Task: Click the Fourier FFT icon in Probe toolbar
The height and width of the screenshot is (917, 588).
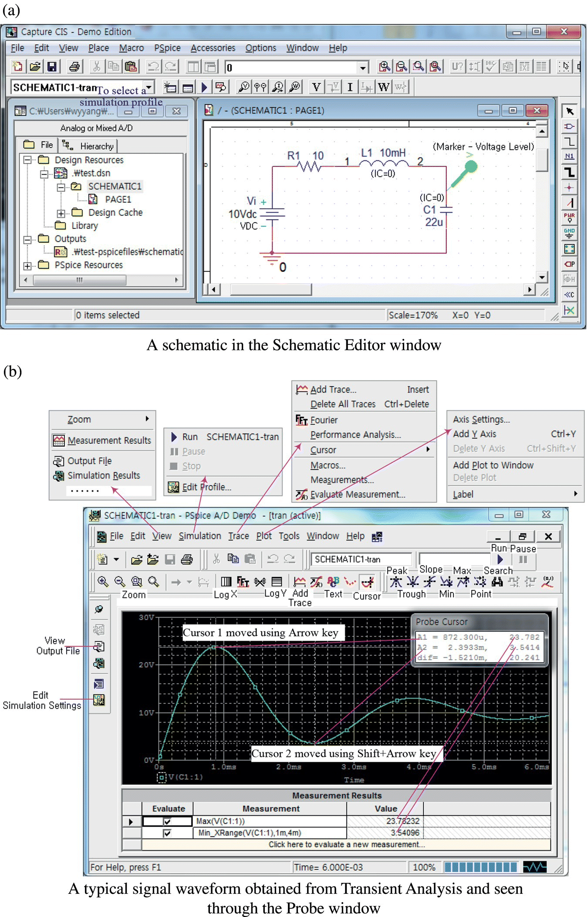Action: [x=243, y=581]
